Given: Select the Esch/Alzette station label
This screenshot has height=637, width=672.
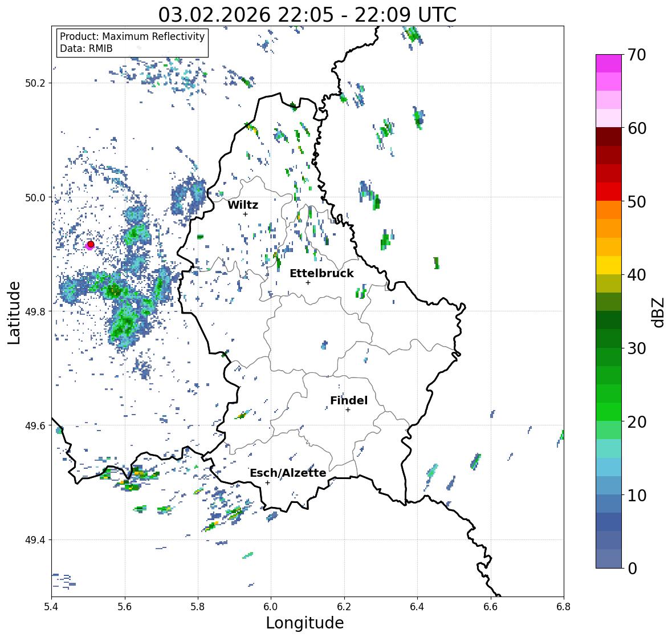Looking at the screenshot, I should click(288, 473).
